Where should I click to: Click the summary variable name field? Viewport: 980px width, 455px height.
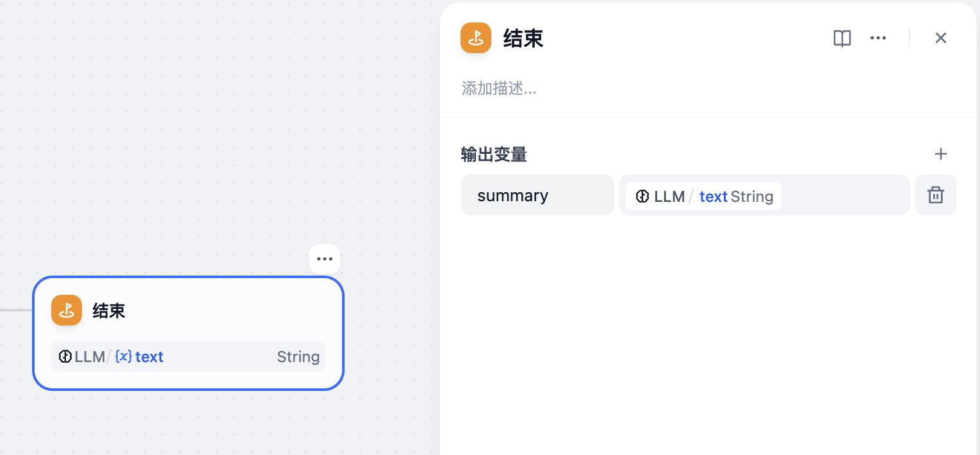(x=537, y=195)
